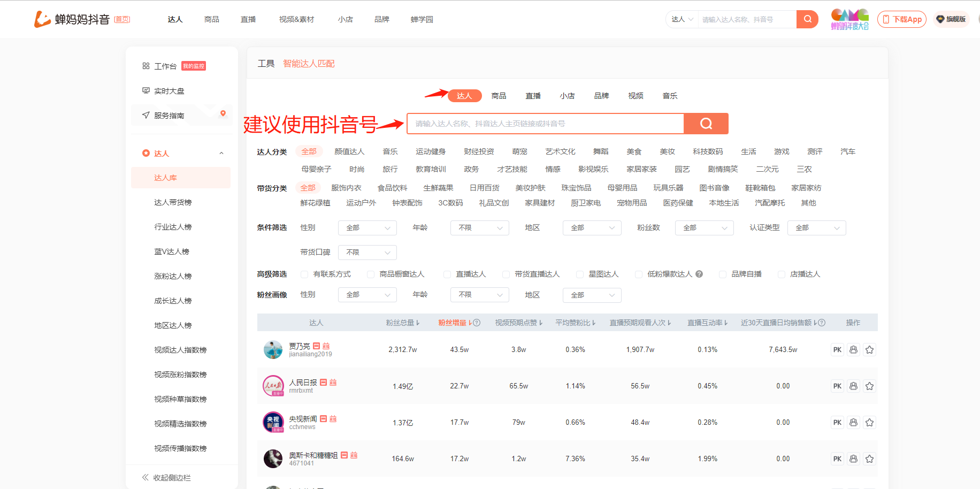
Task: Click the 工作台 grid icon in sidebar
Action: pyautogui.click(x=146, y=66)
